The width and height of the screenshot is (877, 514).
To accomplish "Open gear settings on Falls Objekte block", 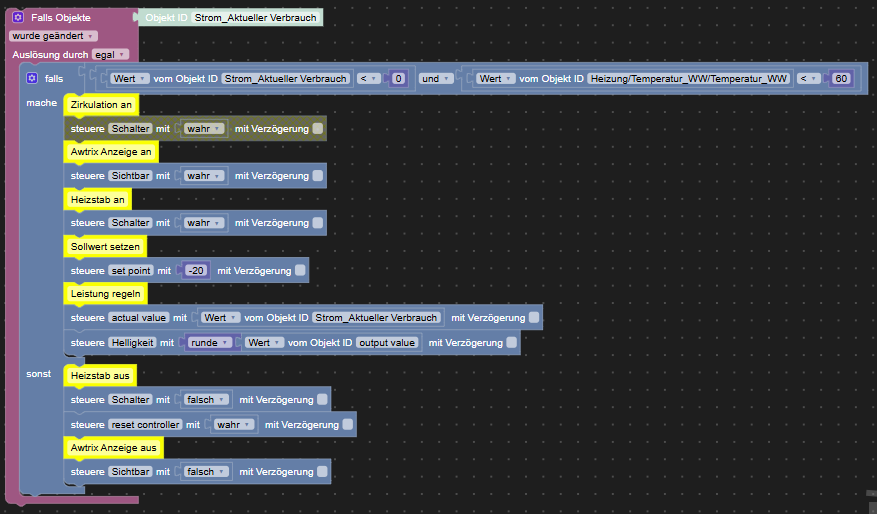I will [x=18, y=17].
